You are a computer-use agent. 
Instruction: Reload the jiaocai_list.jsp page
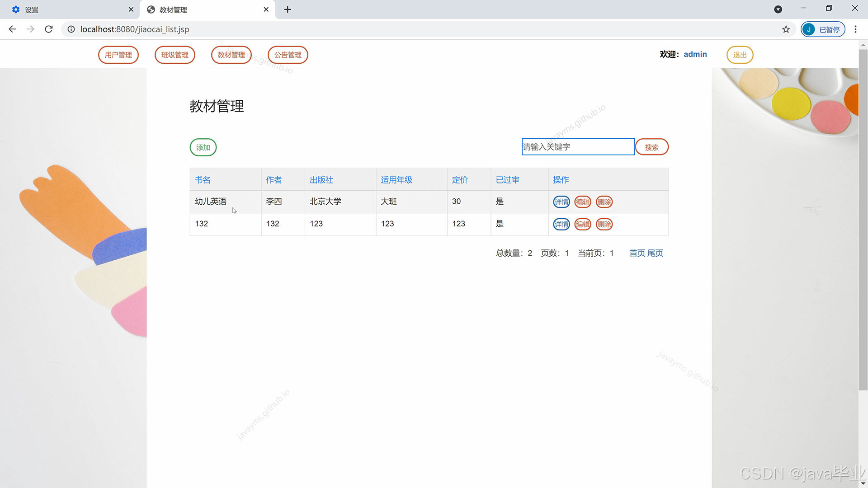pyautogui.click(x=49, y=29)
